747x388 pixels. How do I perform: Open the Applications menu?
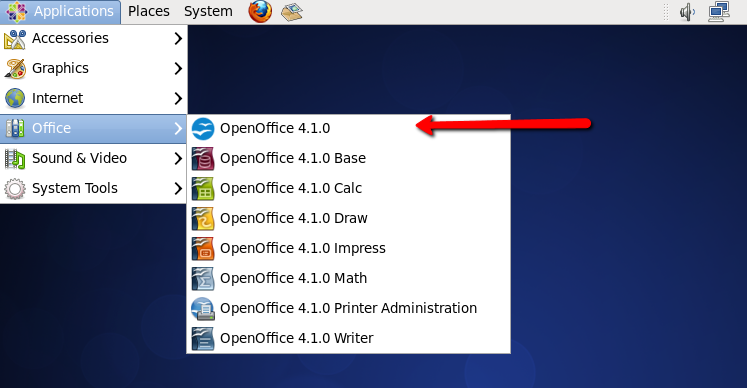(60, 12)
